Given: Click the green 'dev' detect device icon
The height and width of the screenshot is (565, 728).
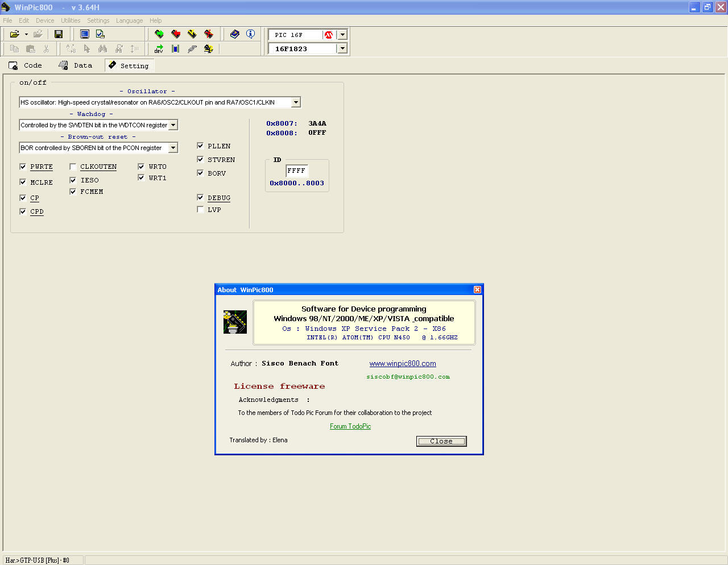Looking at the screenshot, I should click(x=159, y=49).
